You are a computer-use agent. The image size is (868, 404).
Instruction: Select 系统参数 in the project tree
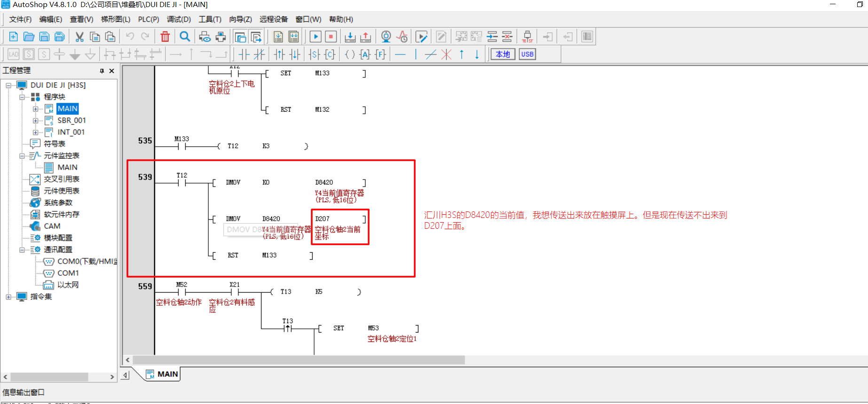click(58, 202)
